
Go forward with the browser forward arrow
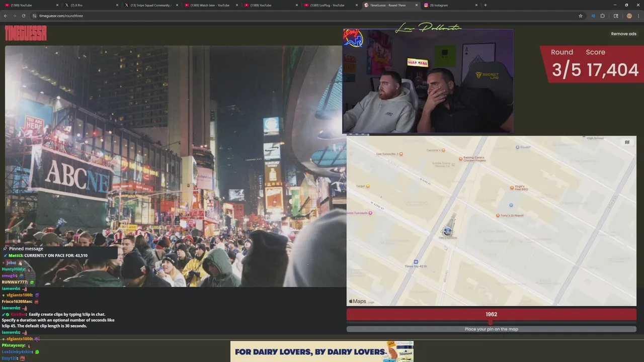pyautogui.click(x=14, y=16)
